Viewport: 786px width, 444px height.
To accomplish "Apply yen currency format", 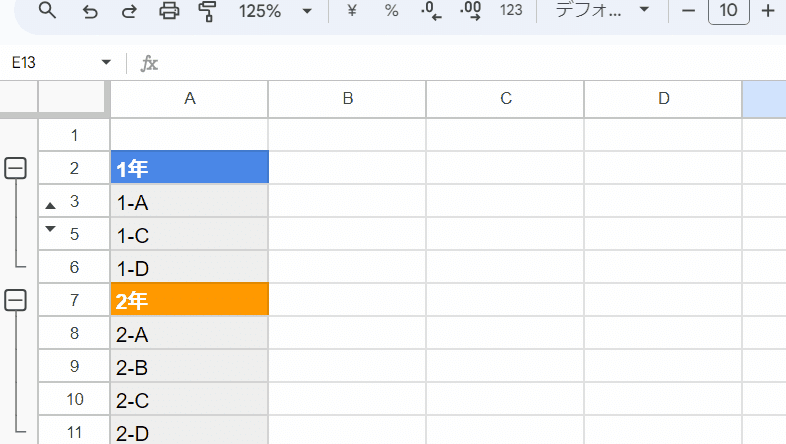I will [x=351, y=11].
